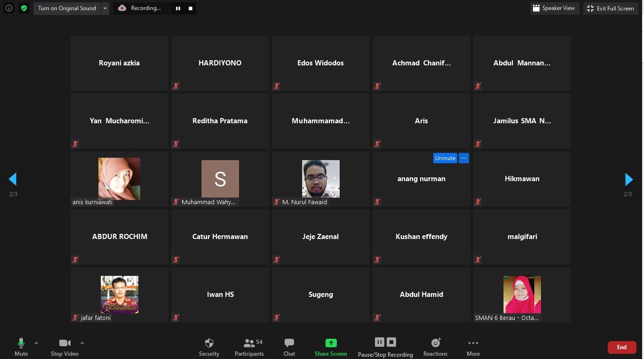The image size is (644, 359).
Task: Click the green encryption shield icon
Action: click(24, 8)
